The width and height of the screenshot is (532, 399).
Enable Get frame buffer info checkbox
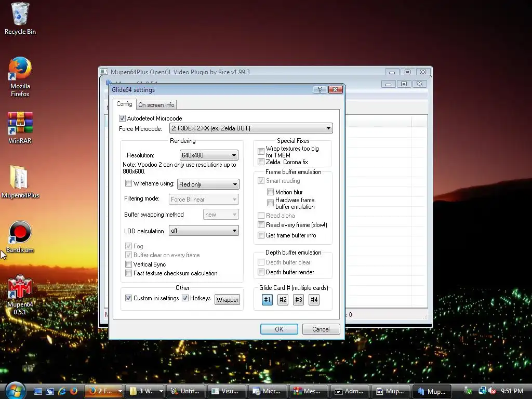(x=261, y=235)
